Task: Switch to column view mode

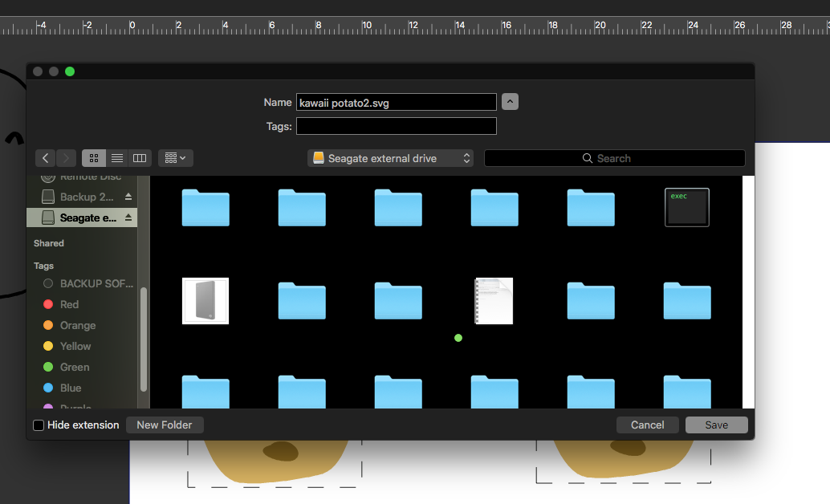Action: (140, 158)
